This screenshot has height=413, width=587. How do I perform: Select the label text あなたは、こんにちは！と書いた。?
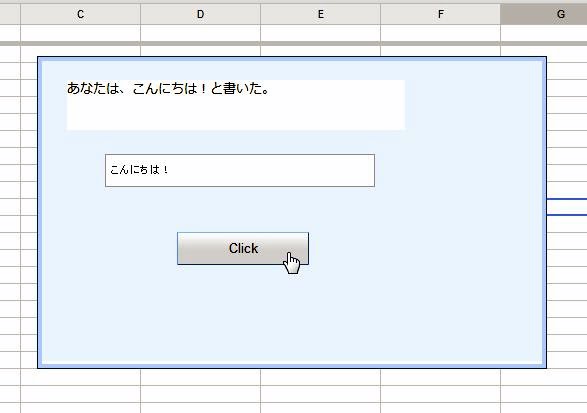click(x=168, y=89)
